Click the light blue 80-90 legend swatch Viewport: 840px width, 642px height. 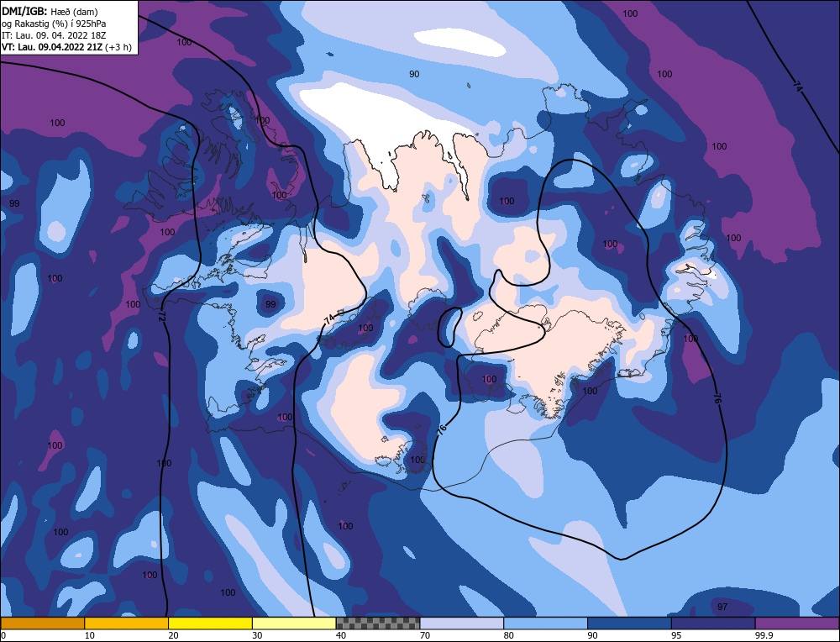pyautogui.click(x=545, y=624)
